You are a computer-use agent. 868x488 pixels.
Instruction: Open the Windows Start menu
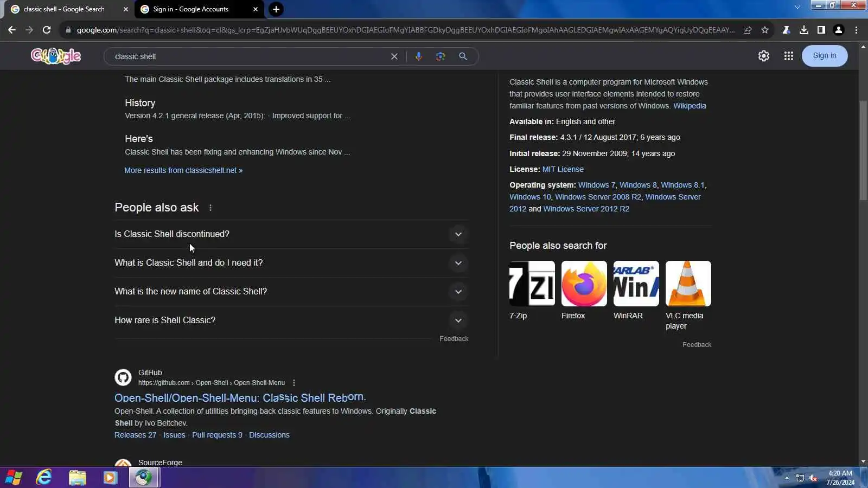(x=14, y=477)
